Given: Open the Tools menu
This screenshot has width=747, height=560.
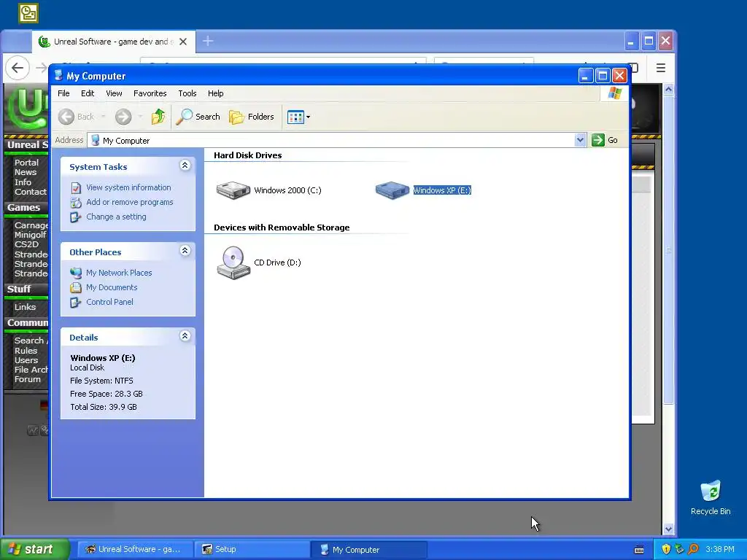Looking at the screenshot, I should (x=187, y=93).
